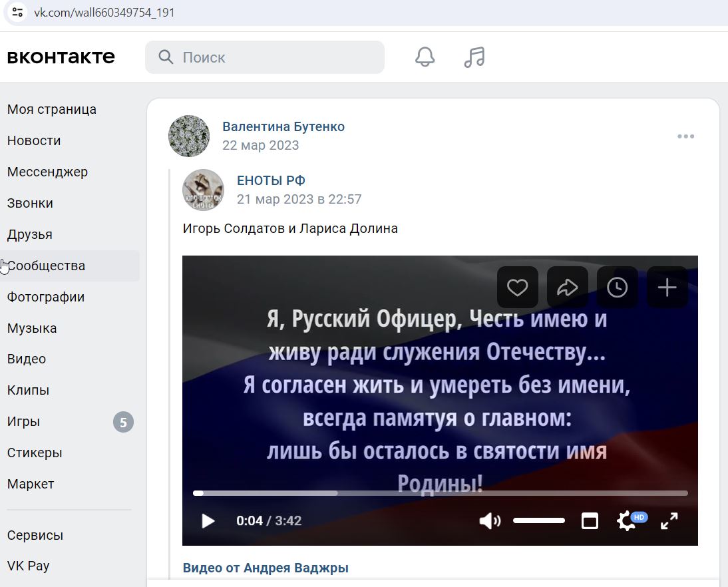Open Сервисы section
This screenshot has width=728, height=587.
tap(35, 536)
